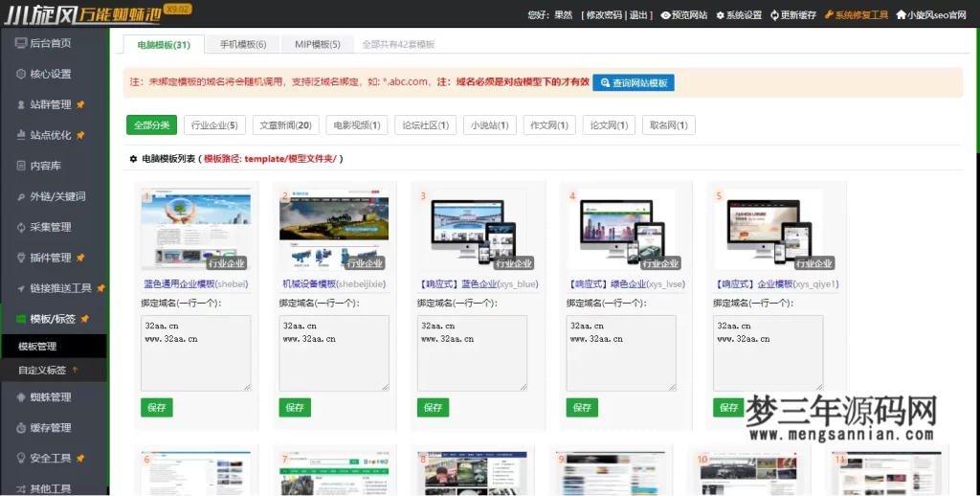
Task: Click the link icon beside 外链/关键词
Action: [x=21, y=196]
